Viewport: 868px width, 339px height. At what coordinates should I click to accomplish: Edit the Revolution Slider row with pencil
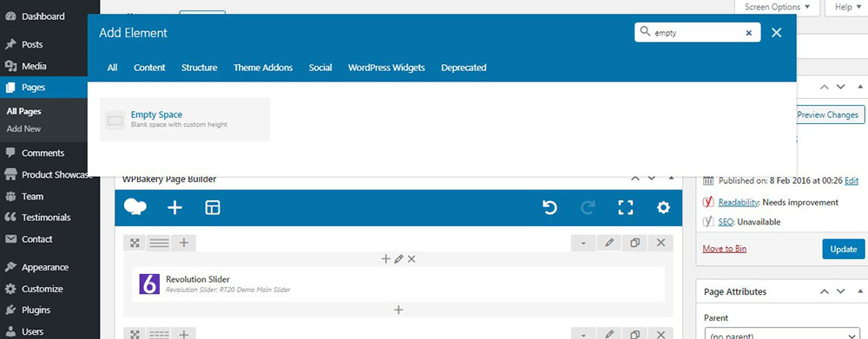pyautogui.click(x=609, y=243)
